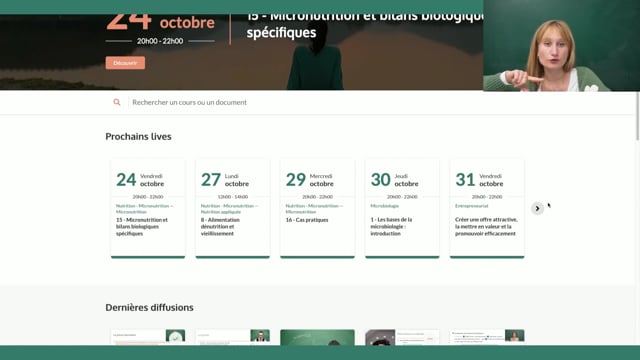Click the orange Découvrir button
Viewport: 640px width, 360px height.
pyautogui.click(x=125, y=63)
